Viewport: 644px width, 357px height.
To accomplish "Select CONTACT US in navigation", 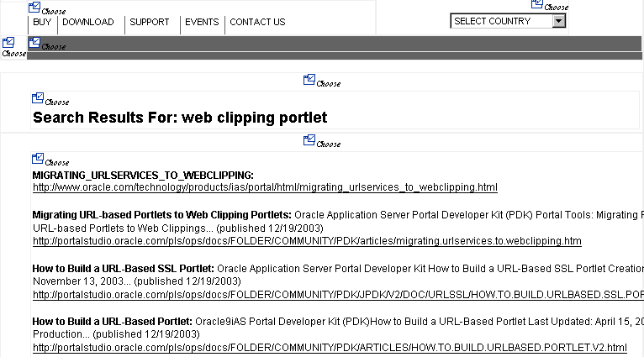I will (x=257, y=22).
